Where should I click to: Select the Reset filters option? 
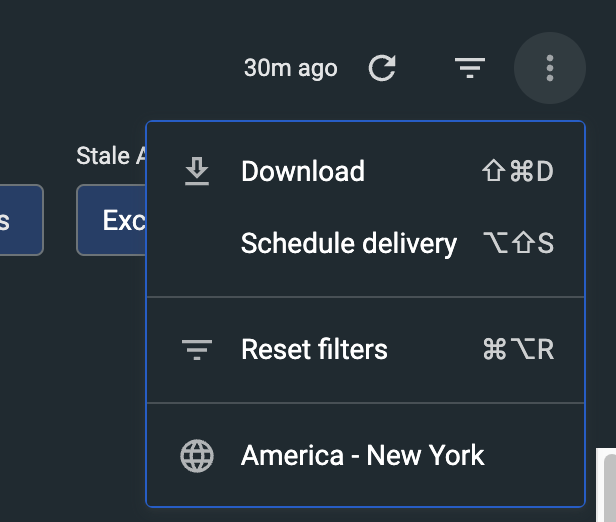pyautogui.click(x=314, y=350)
